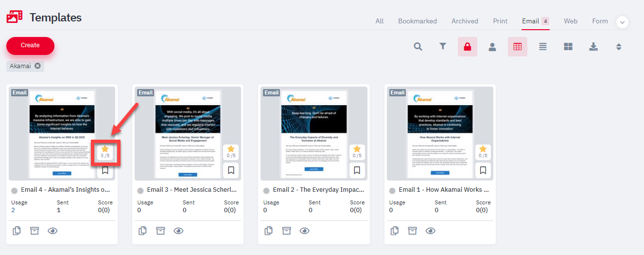The height and width of the screenshot is (255, 644).
Task: Click the status dot beside Email 1
Action: tap(392, 191)
